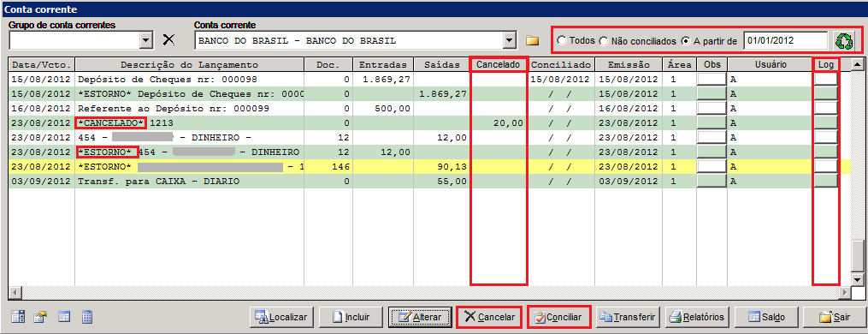Click Obs cell in Depósito de Cheques 000098 row

[x=712, y=80]
